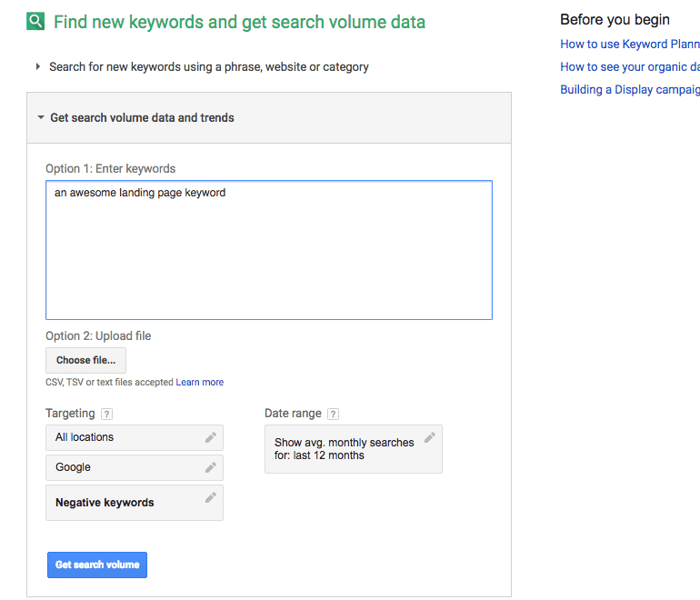This screenshot has width=700, height=600.
Task: Click pencil icon in Google network box
Action: coord(211,467)
